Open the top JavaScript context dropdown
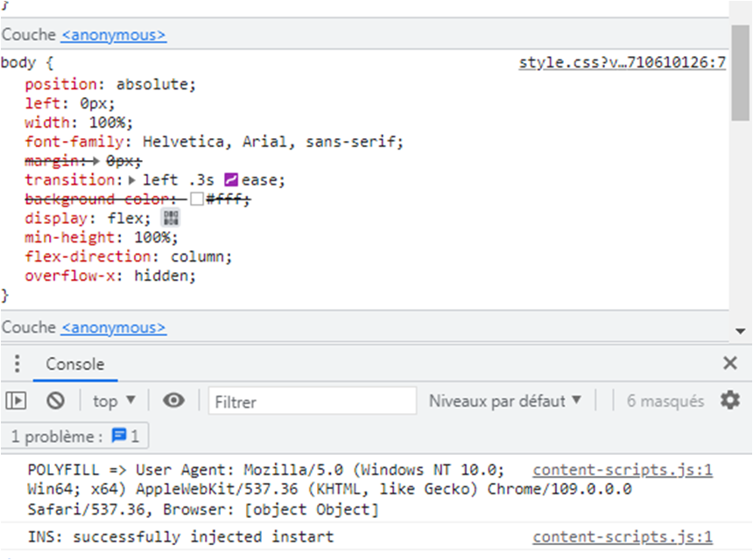This screenshot has width=753, height=560. pyautogui.click(x=115, y=401)
